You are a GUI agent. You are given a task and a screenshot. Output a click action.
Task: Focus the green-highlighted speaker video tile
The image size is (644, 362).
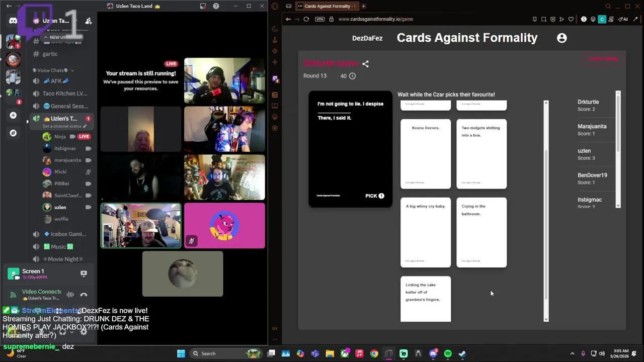[141, 226]
